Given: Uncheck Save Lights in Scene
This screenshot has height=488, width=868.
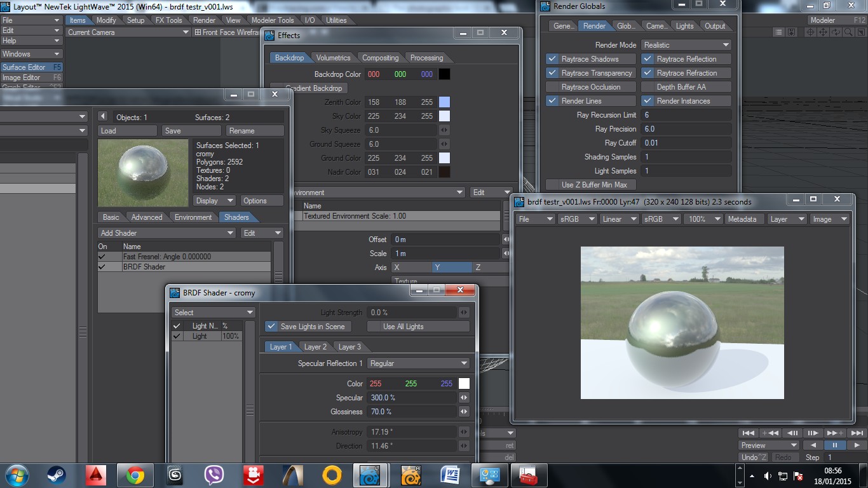Looking at the screenshot, I should [x=272, y=327].
